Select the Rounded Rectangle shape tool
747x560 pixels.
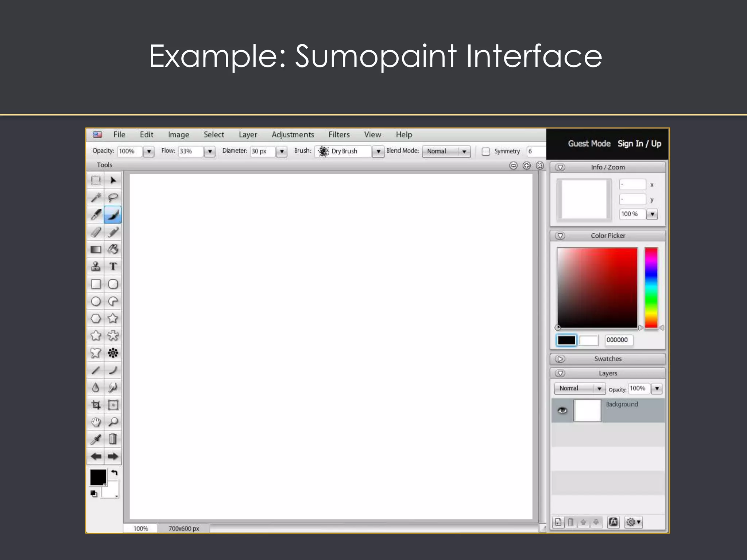pyautogui.click(x=113, y=284)
